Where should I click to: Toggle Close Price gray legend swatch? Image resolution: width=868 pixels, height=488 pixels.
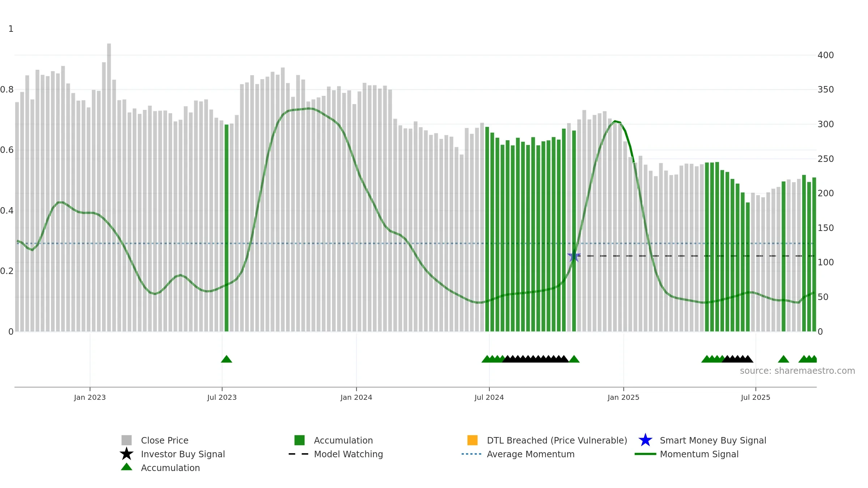[127, 440]
